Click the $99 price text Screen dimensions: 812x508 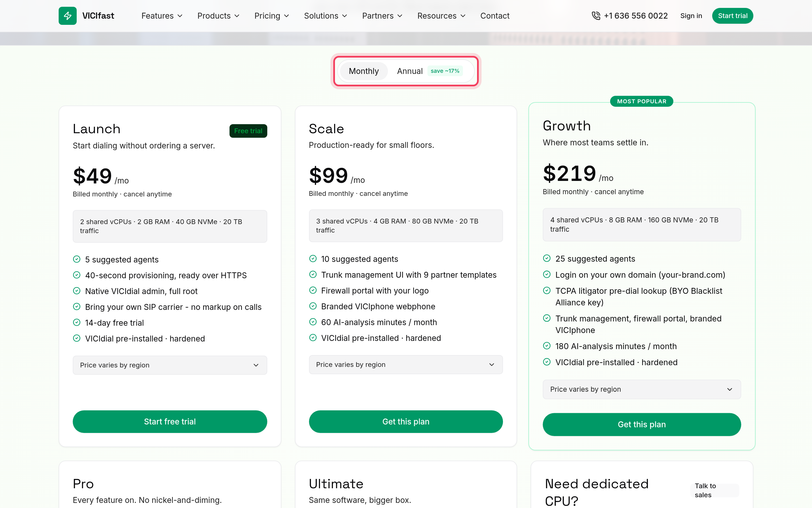(328, 175)
